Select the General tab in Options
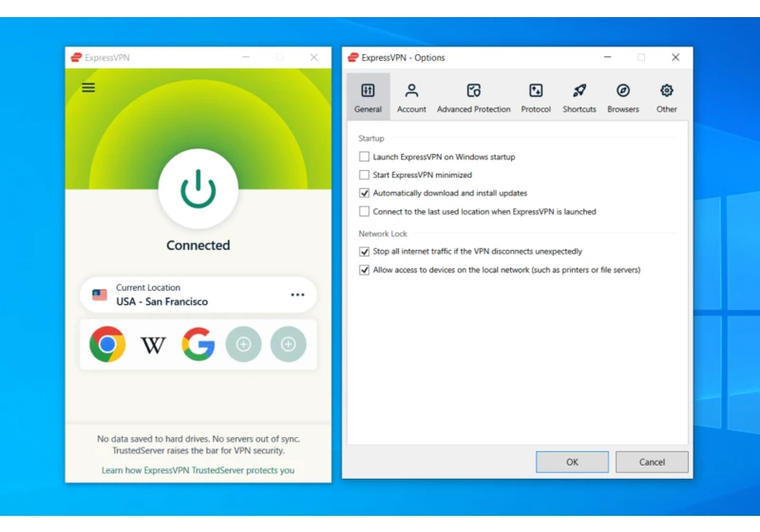Image resolution: width=760 pixels, height=532 pixels. pos(368,97)
